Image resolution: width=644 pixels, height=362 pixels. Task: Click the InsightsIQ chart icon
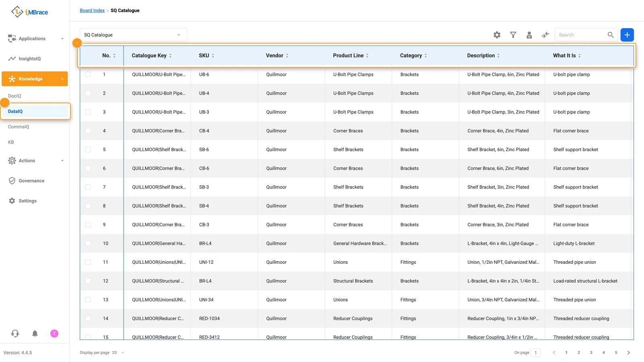(x=12, y=59)
